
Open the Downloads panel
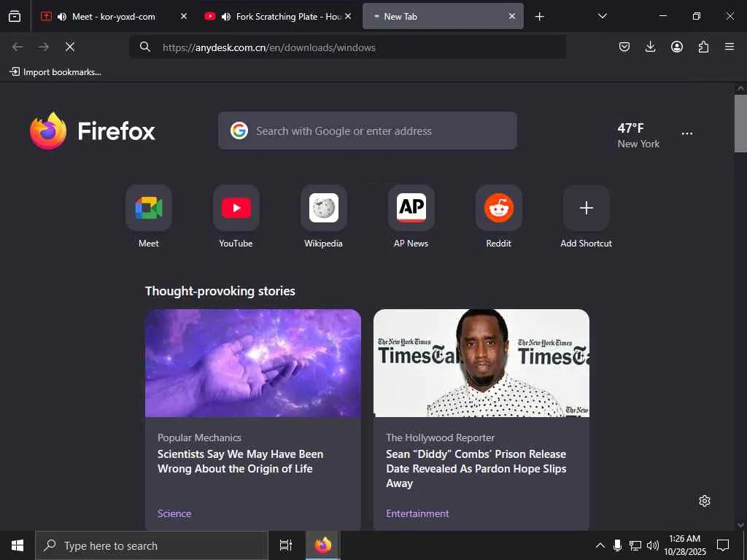coord(650,47)
